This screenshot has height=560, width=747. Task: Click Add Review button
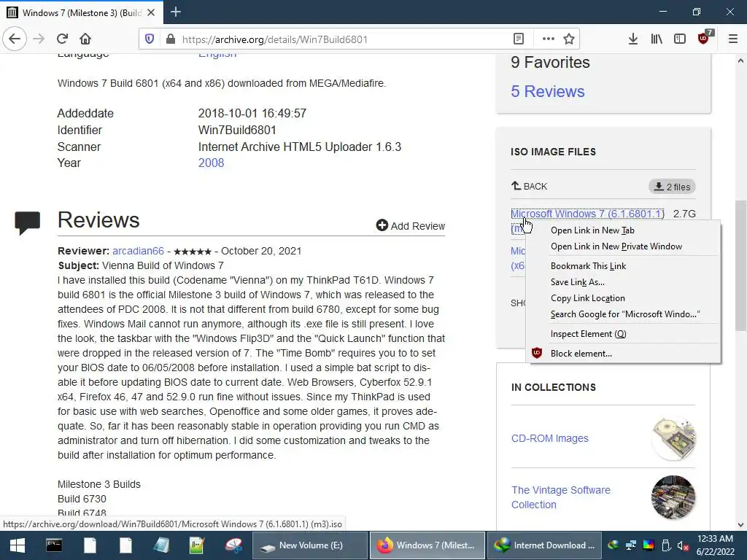click(410, 226)
